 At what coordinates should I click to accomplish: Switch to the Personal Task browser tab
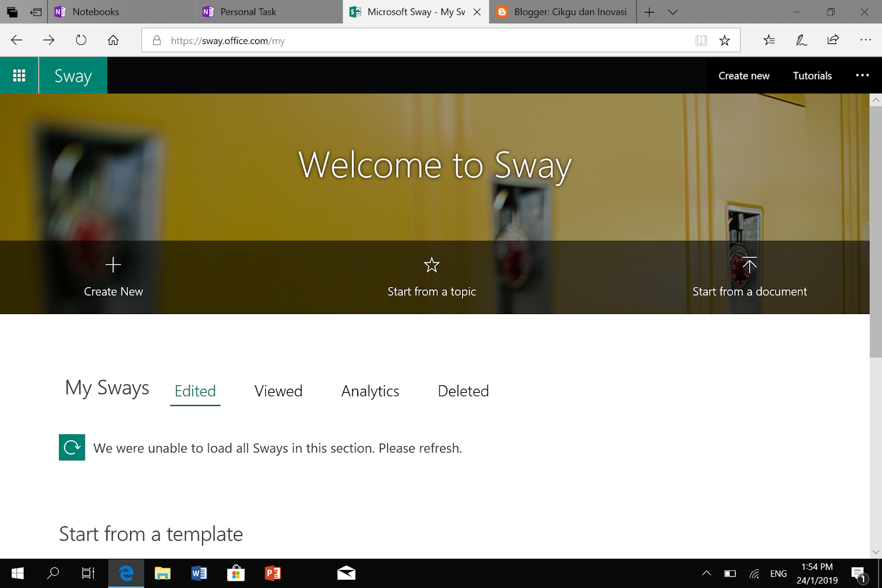[x=269, y=12]
